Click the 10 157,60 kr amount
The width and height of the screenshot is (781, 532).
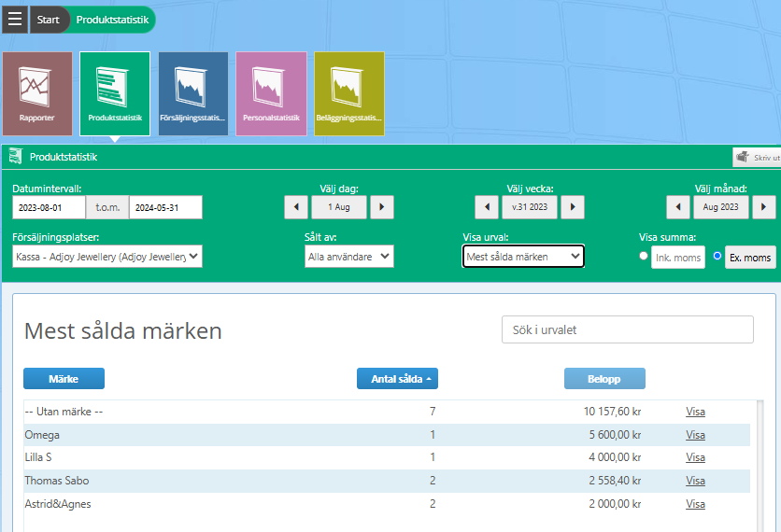point(612,412)
